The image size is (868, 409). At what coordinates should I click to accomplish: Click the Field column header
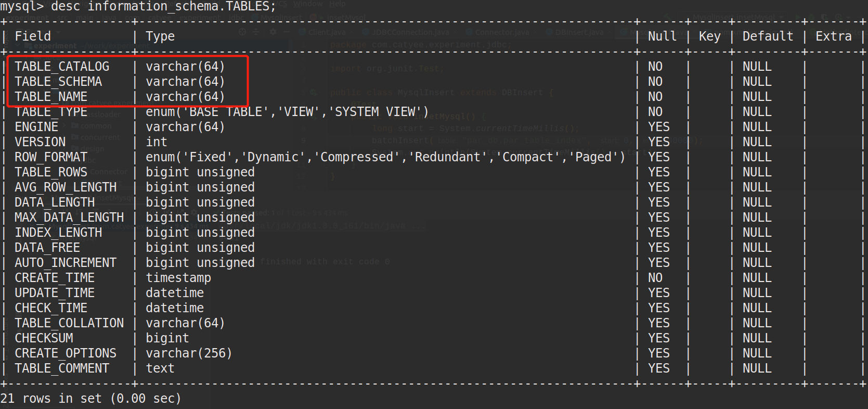point(33,36)
